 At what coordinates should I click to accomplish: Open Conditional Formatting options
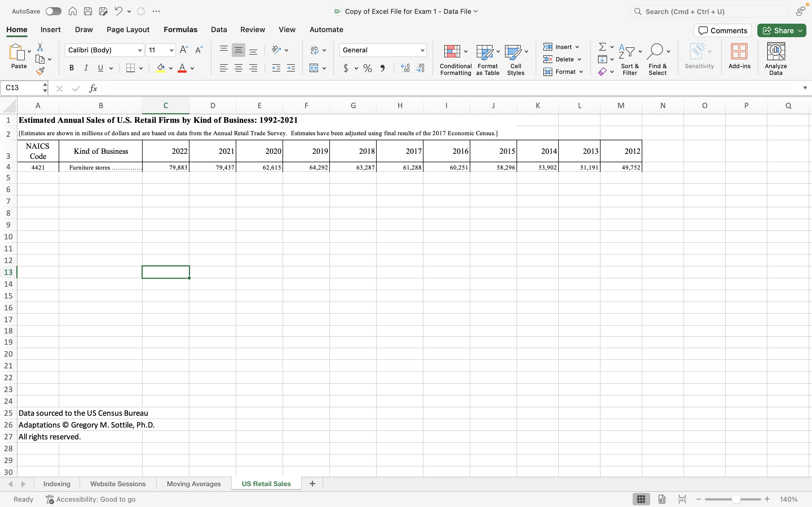455,59
